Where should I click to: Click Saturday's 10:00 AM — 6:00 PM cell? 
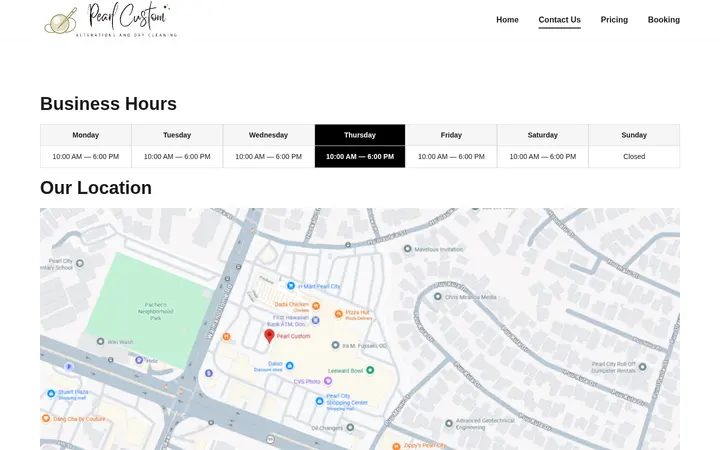tap(542, 157)
